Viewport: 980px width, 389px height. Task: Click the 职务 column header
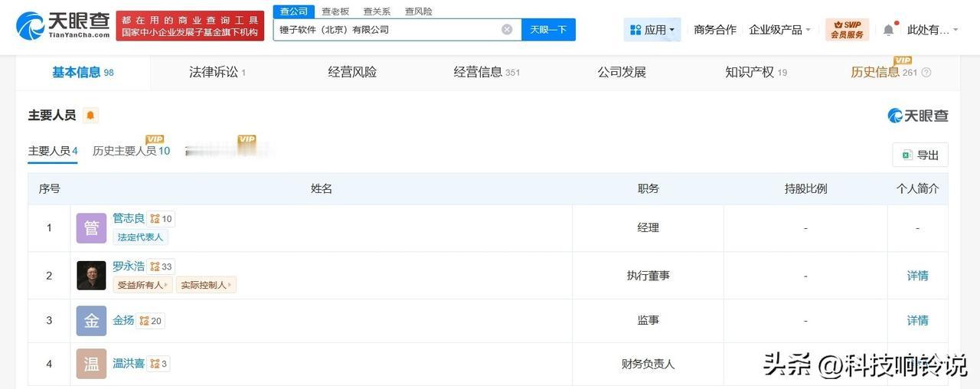pyautogui.click(x=648, y=188)
